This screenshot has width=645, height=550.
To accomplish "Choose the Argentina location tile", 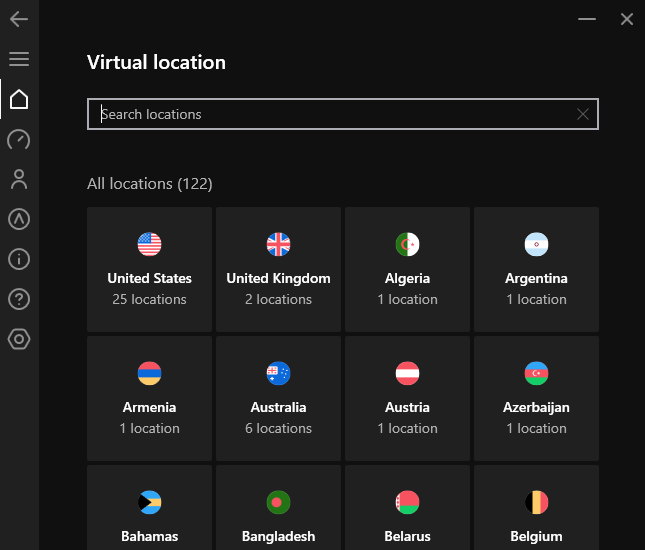I will (x=536, y=269).
